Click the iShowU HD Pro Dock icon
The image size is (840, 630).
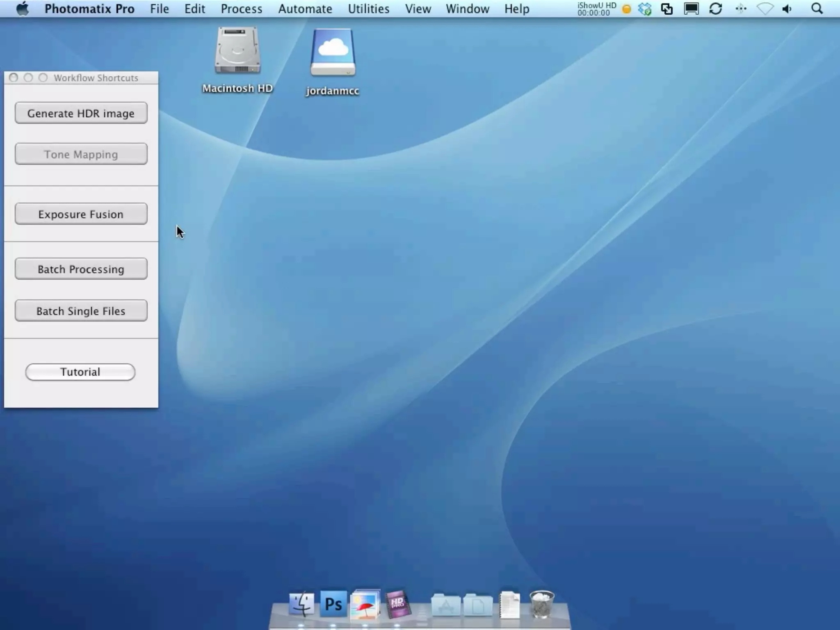tap(397, 604)
